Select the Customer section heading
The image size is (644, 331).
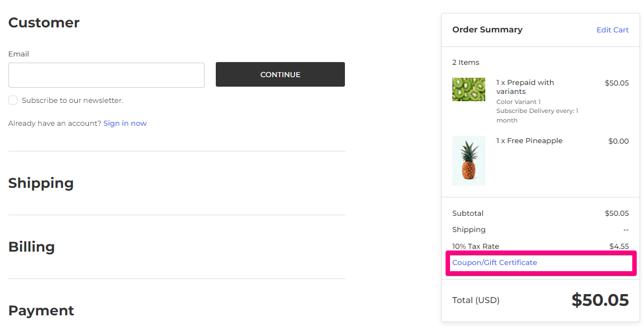pos(44,22)
